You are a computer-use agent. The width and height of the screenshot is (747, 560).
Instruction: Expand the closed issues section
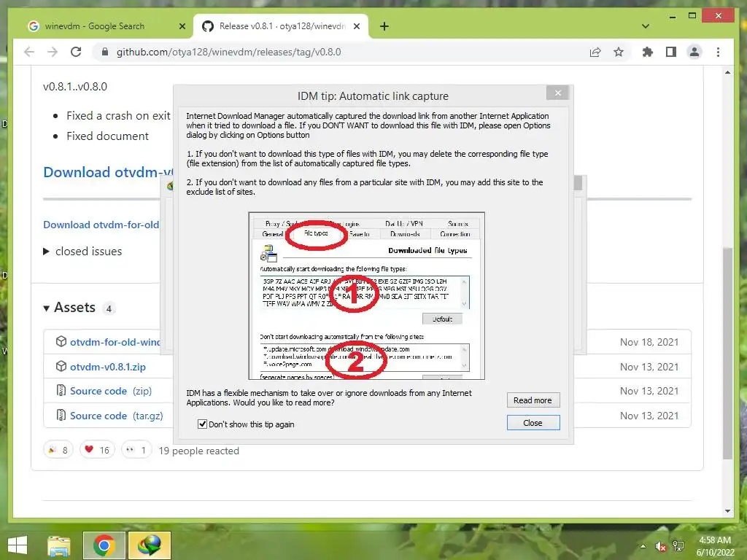coord(82,252)
